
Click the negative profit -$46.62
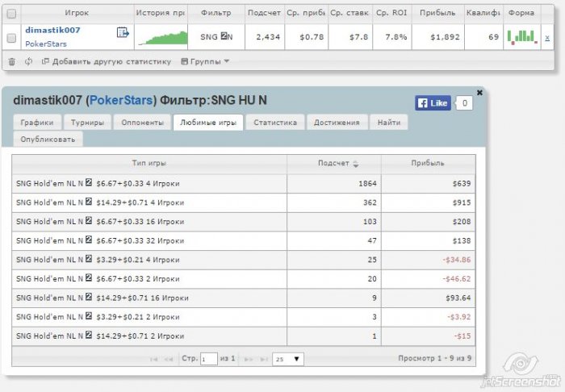pyautogui.click(x=457, y=279)
